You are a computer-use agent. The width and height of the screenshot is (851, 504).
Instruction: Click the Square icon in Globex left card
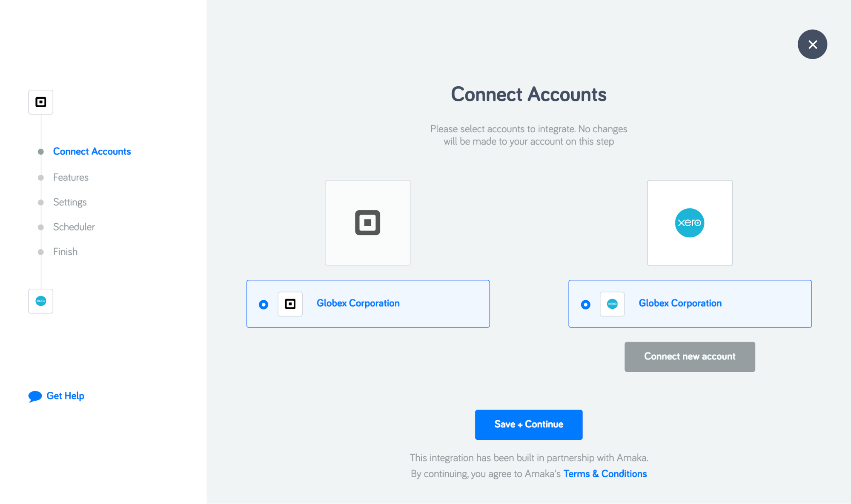[291, 304]
